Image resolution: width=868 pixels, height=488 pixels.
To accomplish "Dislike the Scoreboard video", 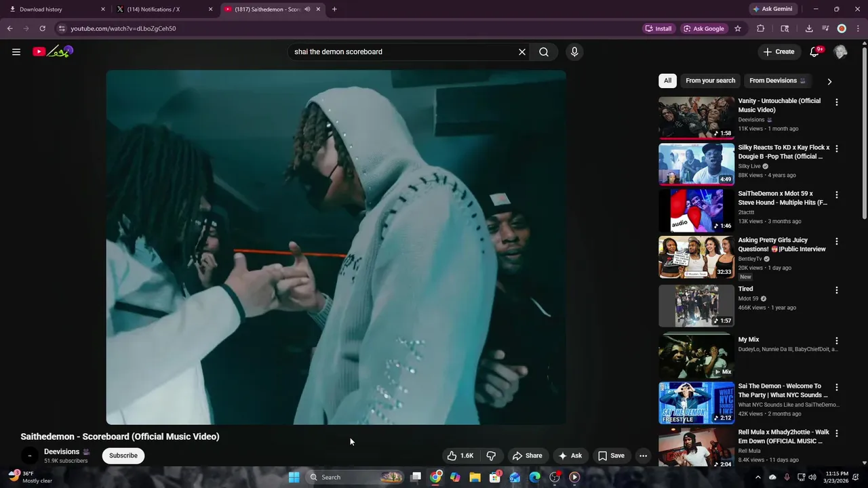I will (491, 455).
